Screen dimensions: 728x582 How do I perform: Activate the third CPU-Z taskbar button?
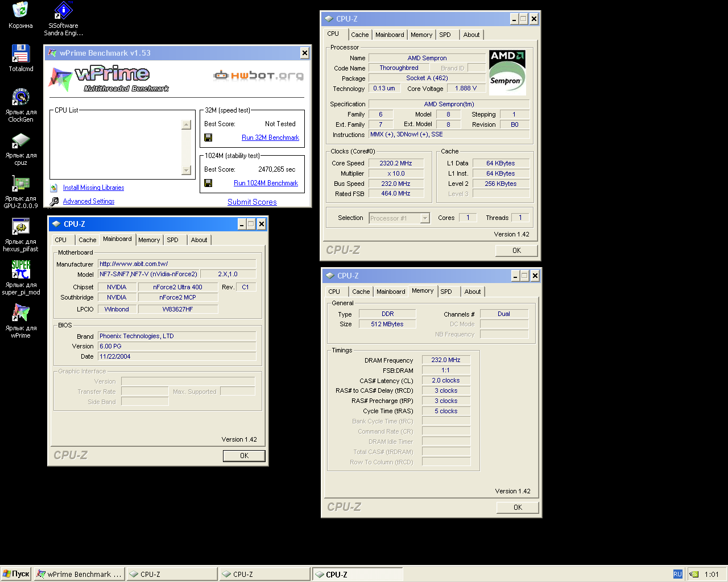pos(357,574)
